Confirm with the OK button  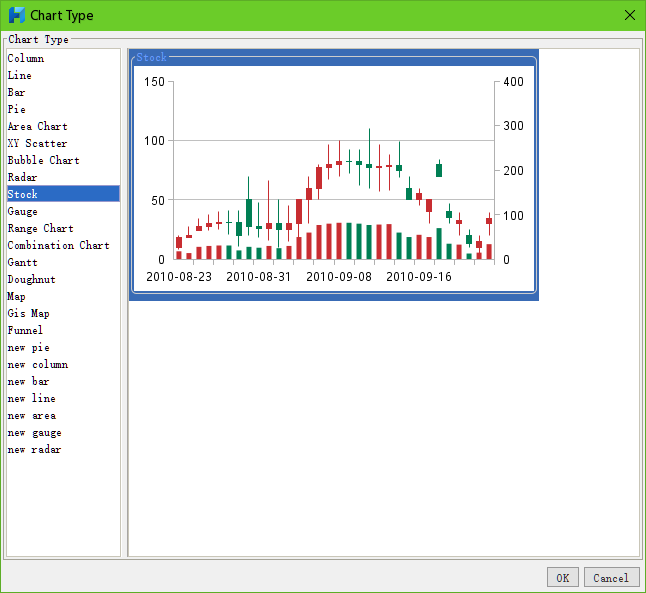pyautogui.click(x=563, y=577)
